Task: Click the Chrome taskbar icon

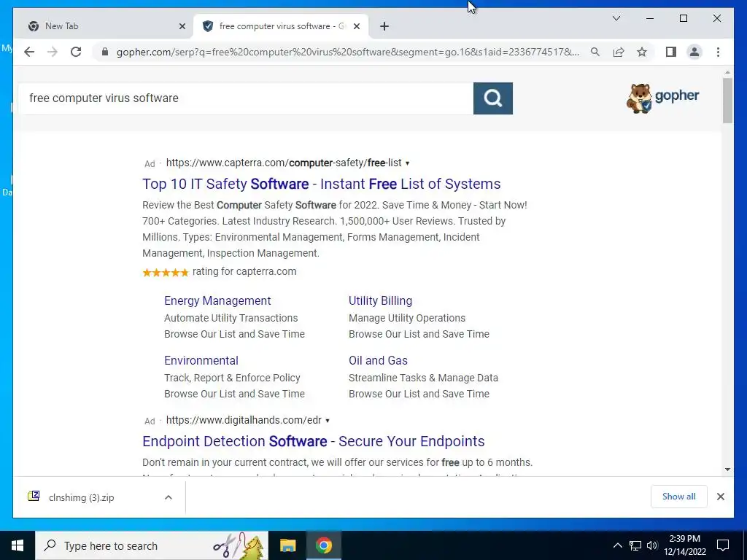Action: (x=323, y=545)
